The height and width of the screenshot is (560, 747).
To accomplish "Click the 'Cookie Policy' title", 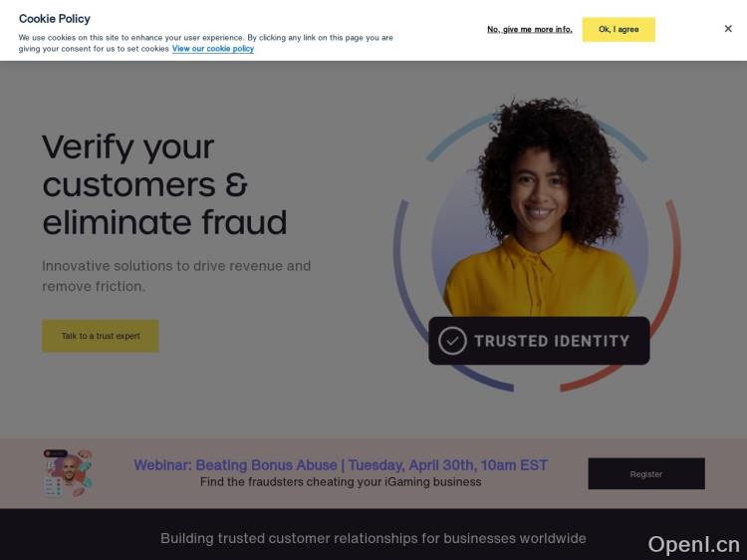I will click(55, 19).
